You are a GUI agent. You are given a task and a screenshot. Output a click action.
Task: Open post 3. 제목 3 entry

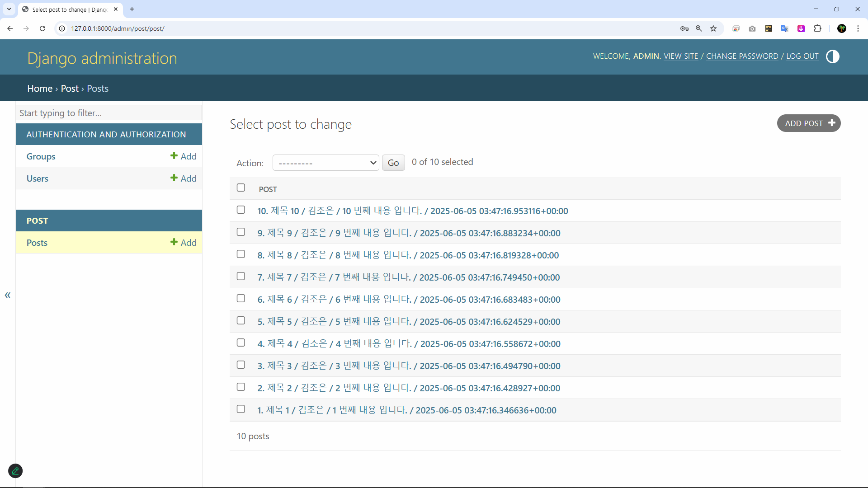click(409, 366)
